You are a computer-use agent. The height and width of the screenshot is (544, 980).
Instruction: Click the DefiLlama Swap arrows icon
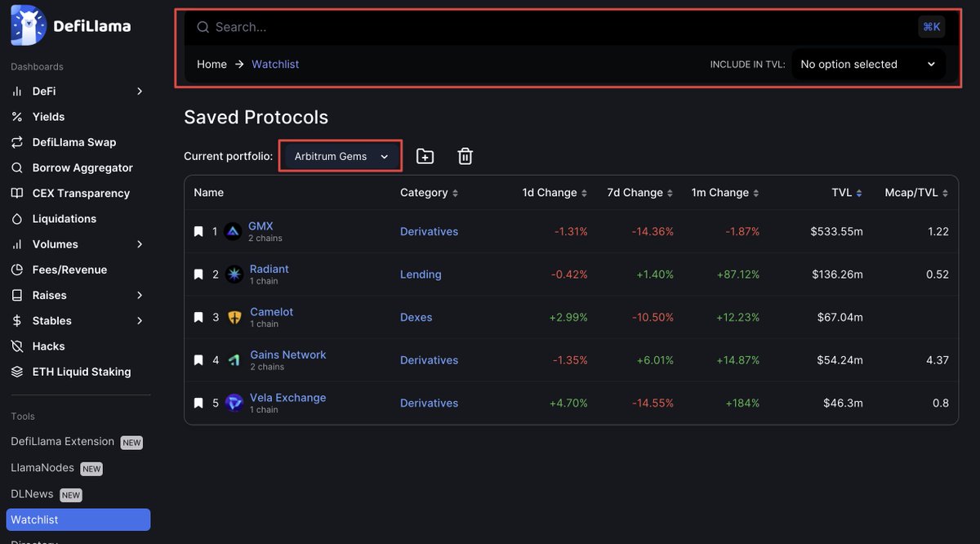[16, 142]
